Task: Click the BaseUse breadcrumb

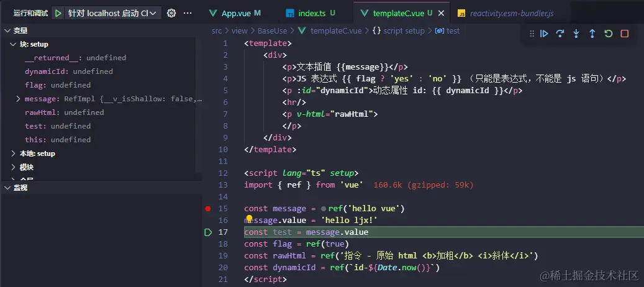Action: [x=272, y=31]
